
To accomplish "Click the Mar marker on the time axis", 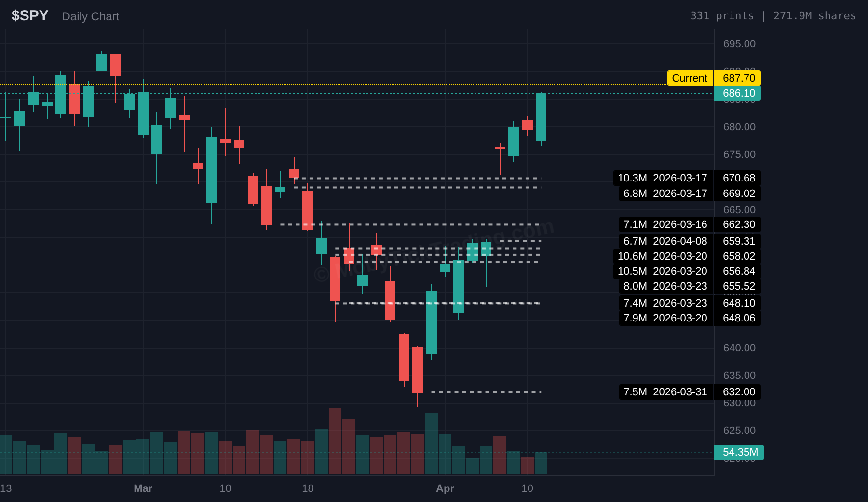I will click(x=143, y=488).
